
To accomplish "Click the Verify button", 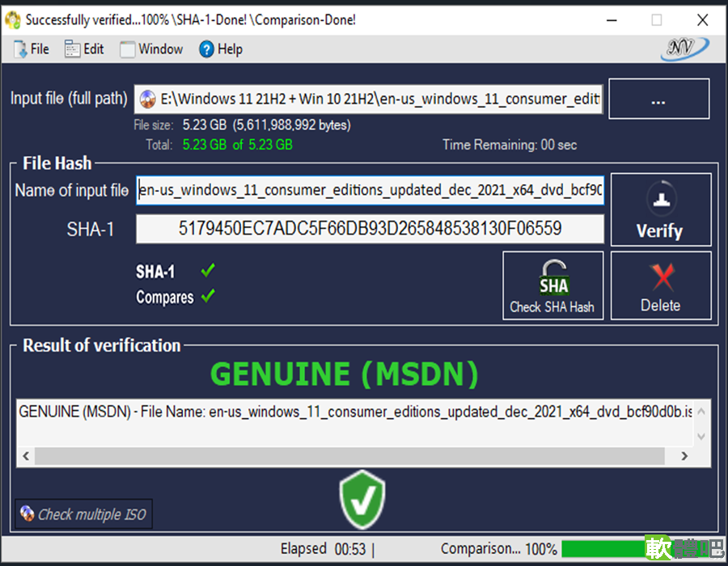I will pos(661,209).
